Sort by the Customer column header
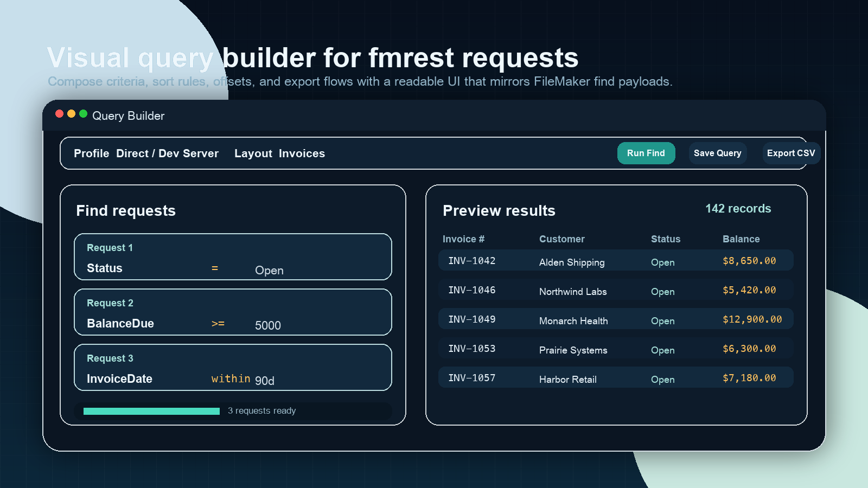 562,239
